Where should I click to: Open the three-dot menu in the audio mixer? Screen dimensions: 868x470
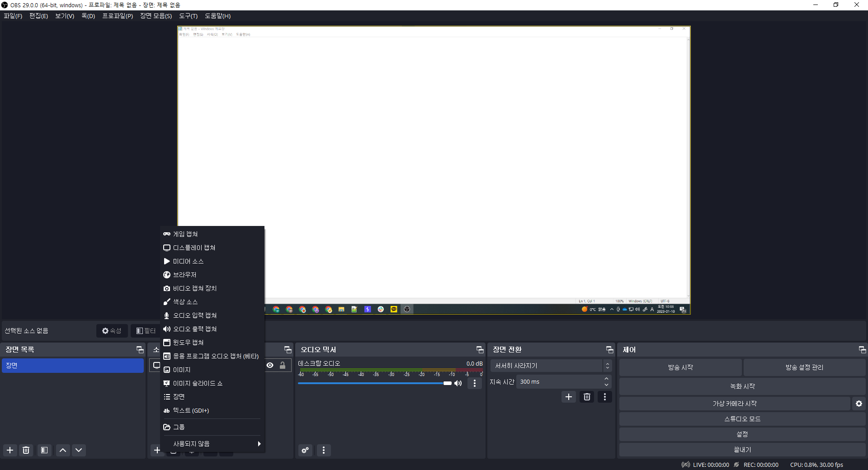[324, 450]
